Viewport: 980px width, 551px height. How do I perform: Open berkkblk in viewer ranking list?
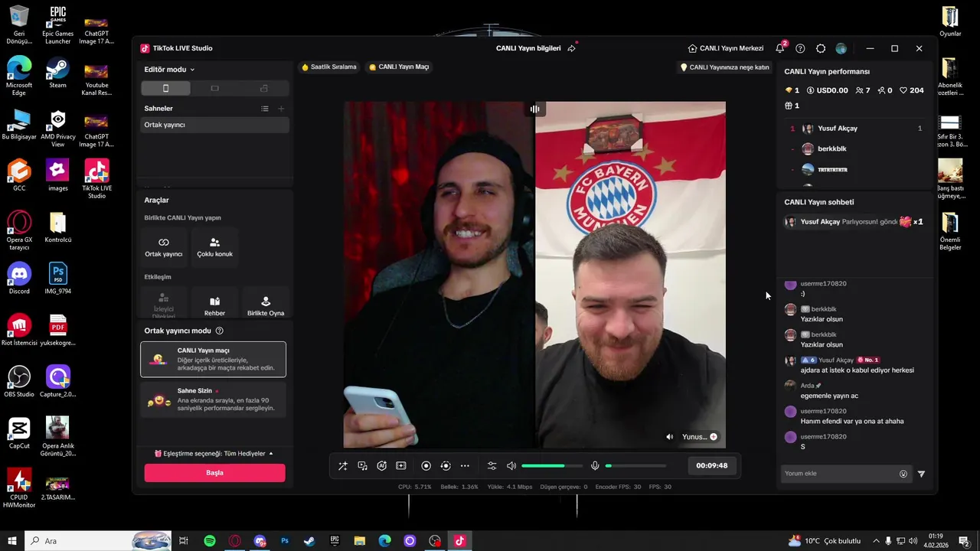coord(831,149)
